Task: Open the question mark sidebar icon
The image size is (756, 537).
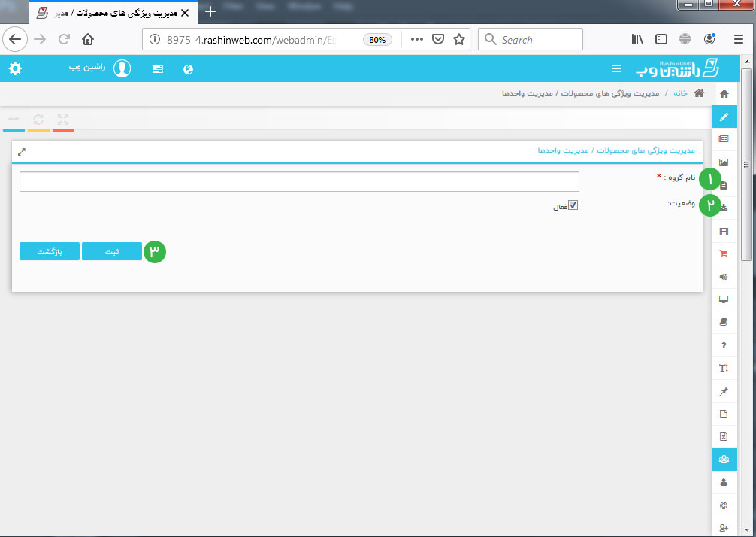Action: pyautogui.click(x=724, y=345)
